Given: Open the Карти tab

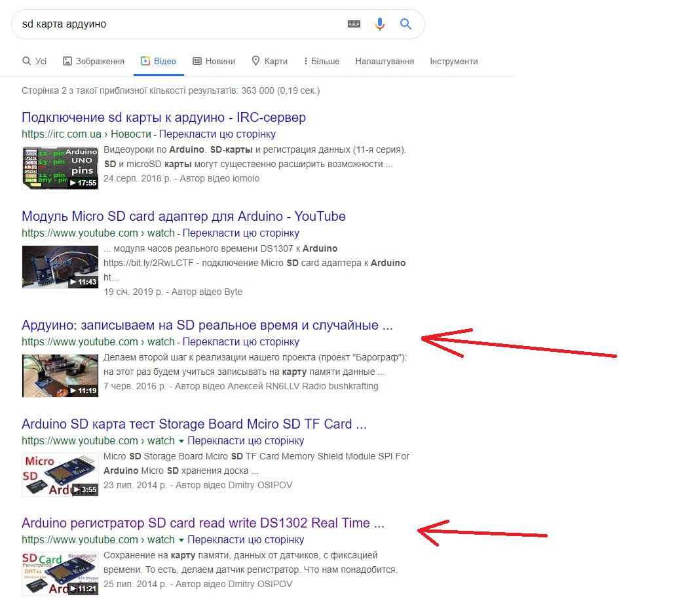Looking at the screenshot, I should coord(270,61).
